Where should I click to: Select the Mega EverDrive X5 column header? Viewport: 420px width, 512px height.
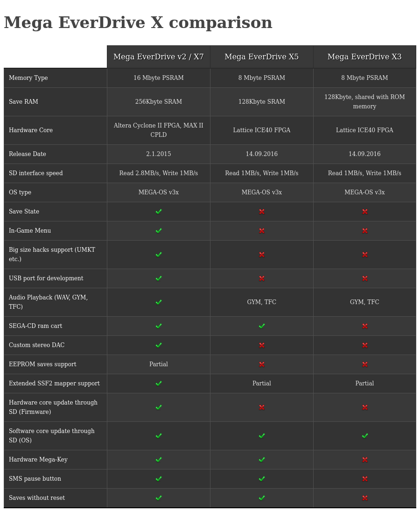click(262, 57)
